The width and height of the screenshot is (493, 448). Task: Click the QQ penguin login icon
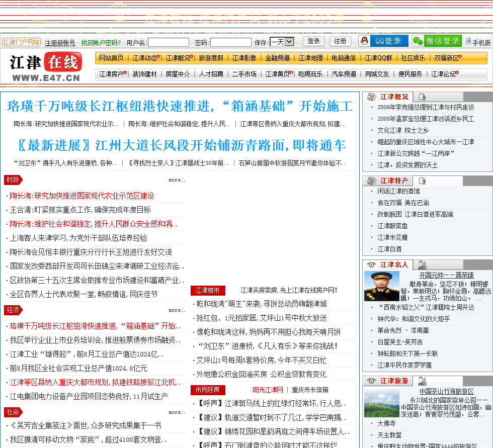[x=364, y=41]
